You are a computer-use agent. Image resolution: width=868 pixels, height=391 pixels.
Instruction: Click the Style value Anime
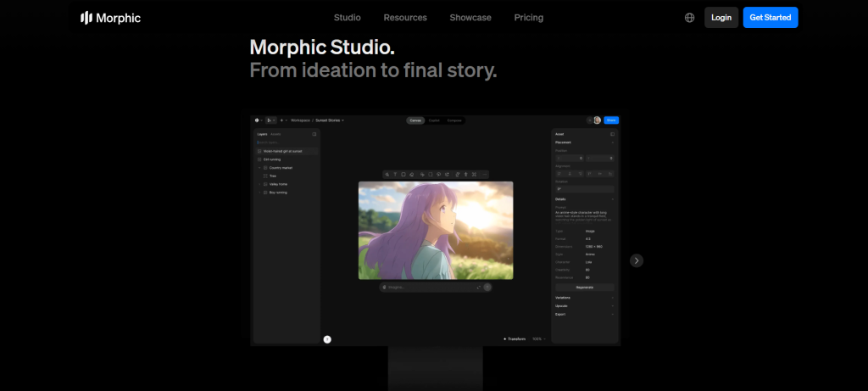[x=590, y=254]
